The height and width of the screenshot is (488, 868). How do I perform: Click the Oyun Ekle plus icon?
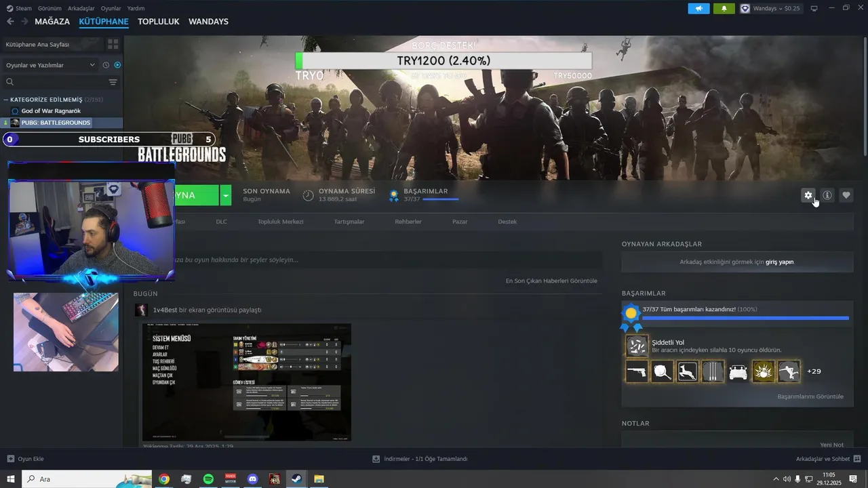coord(10,459)
